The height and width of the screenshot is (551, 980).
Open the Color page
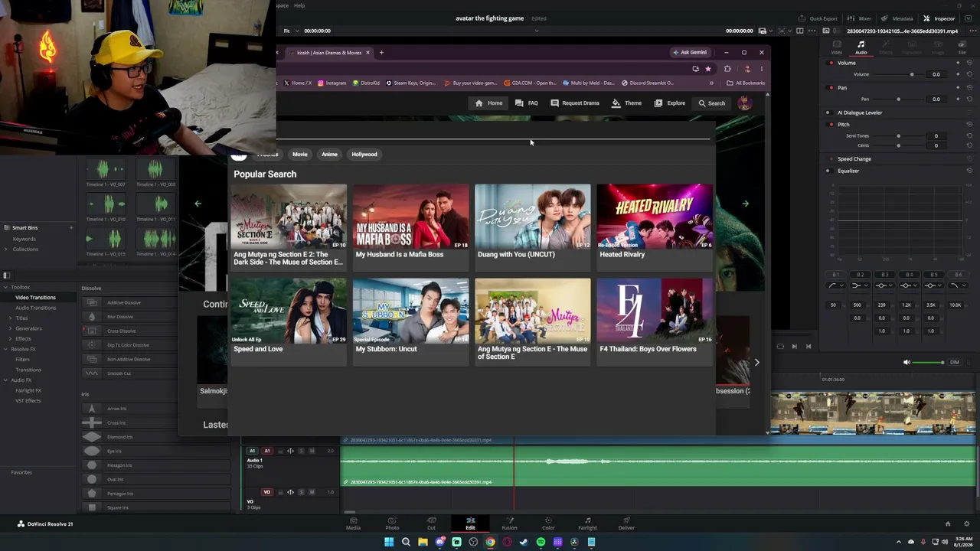[548, 523]
